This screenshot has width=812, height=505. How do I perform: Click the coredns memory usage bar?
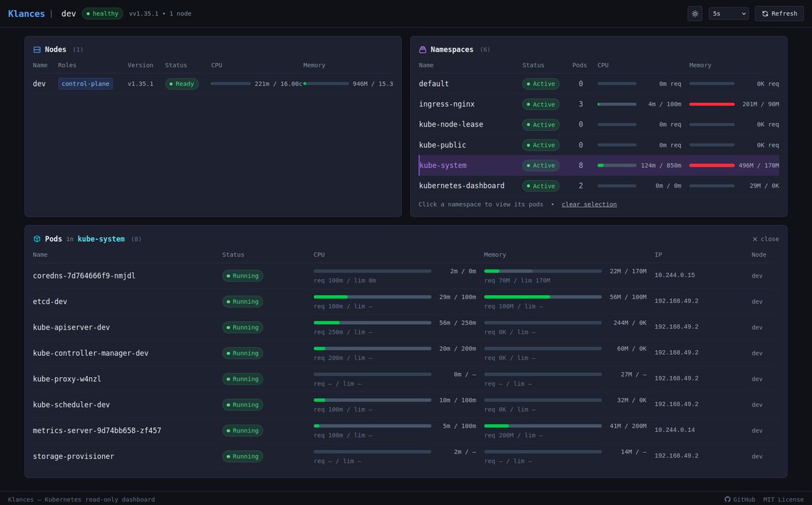[x=543, y=271]
